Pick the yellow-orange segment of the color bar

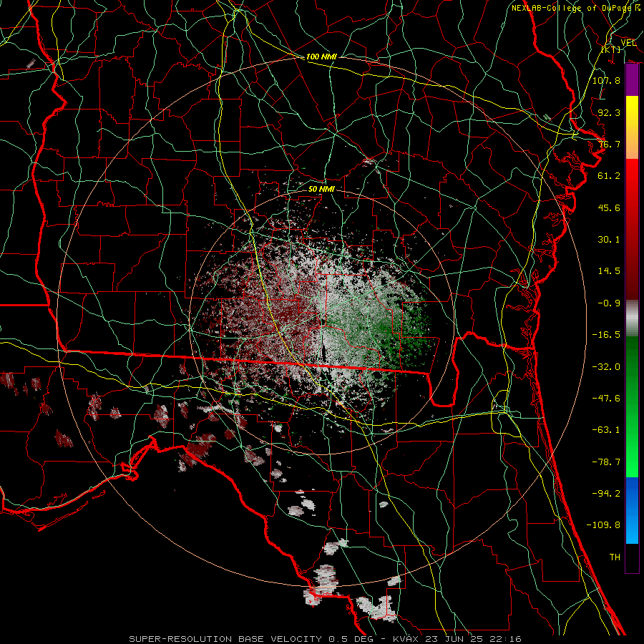click(x=632, y=127)
